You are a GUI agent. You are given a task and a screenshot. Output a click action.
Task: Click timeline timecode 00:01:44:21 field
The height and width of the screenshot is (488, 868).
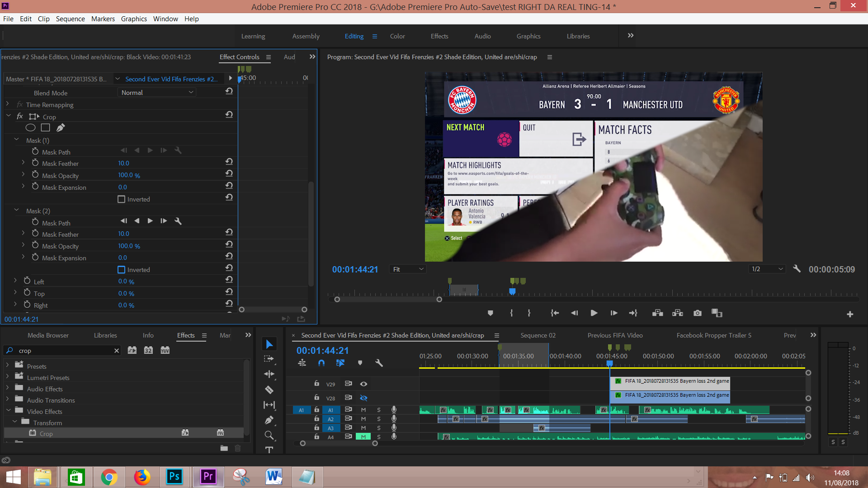point(323,351)
